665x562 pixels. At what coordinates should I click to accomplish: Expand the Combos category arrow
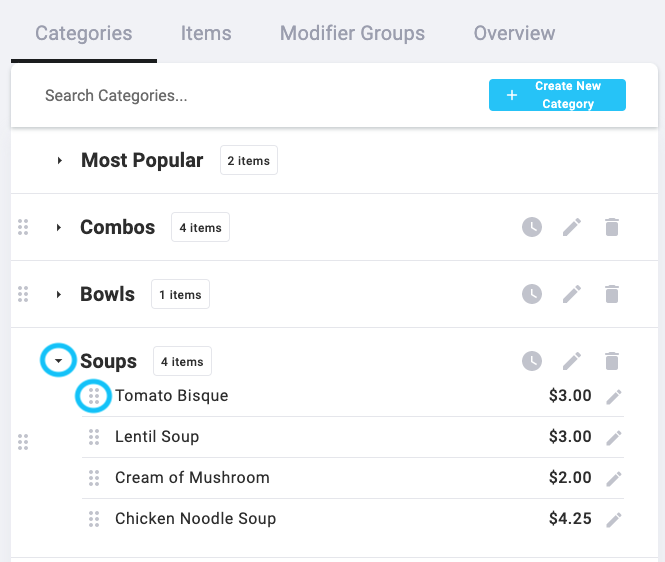point(59,228)
